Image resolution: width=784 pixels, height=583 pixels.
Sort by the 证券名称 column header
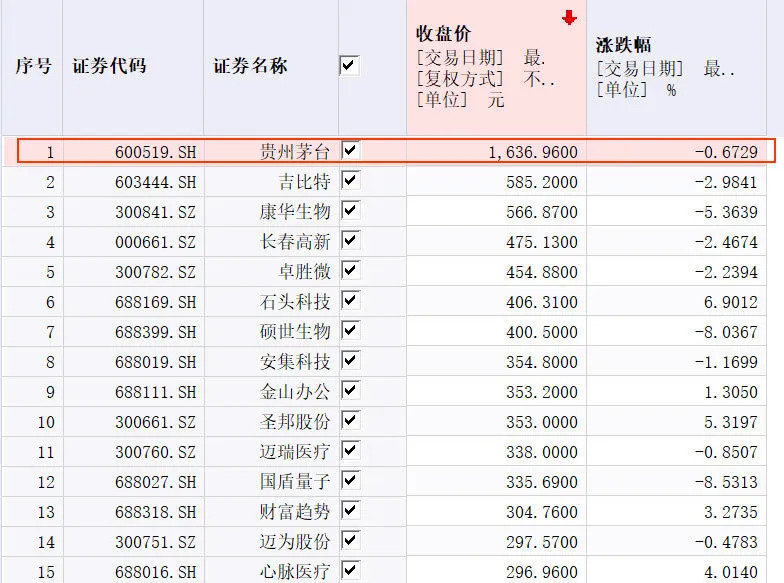pyautogui.click(x=250, y=66)
